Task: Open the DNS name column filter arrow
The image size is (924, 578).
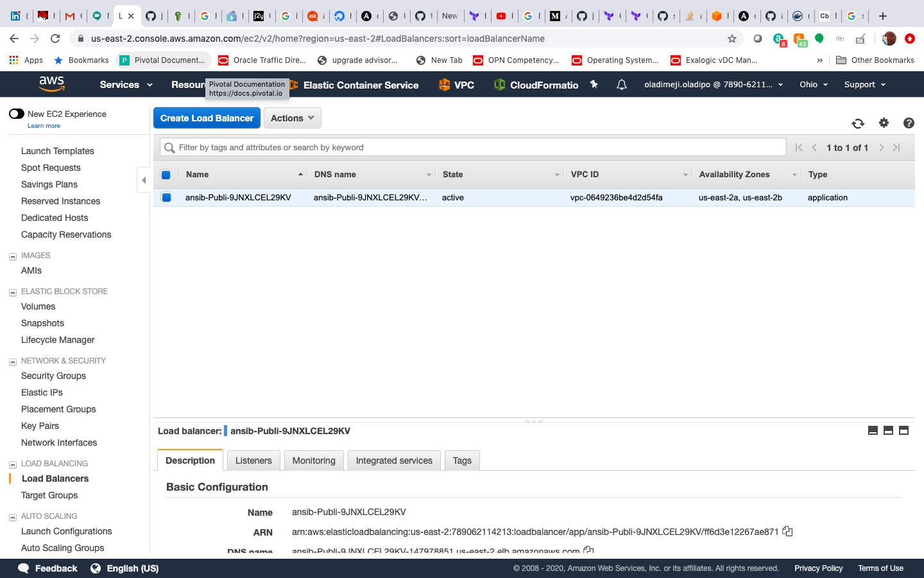Action: tap(429, 175)
